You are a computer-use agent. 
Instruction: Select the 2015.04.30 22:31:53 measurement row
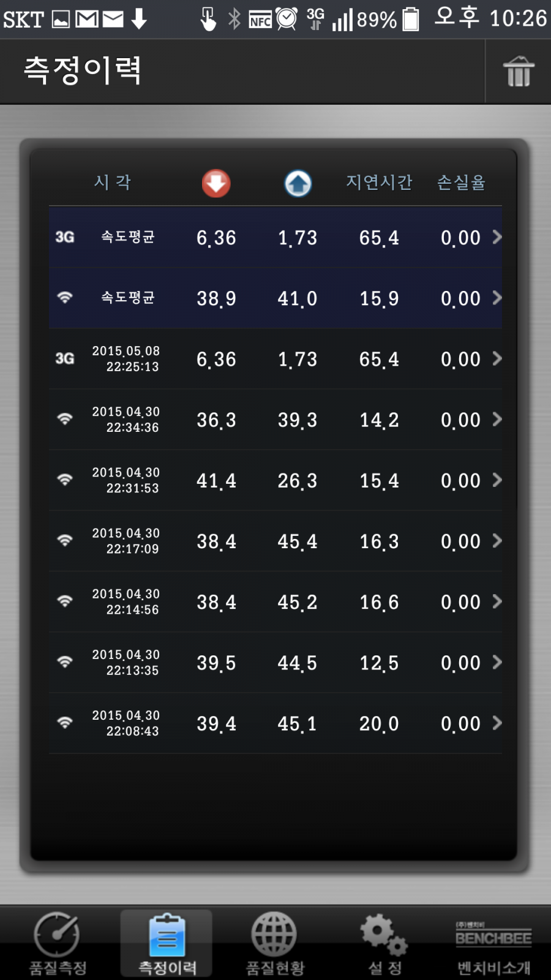click(275, 480)
